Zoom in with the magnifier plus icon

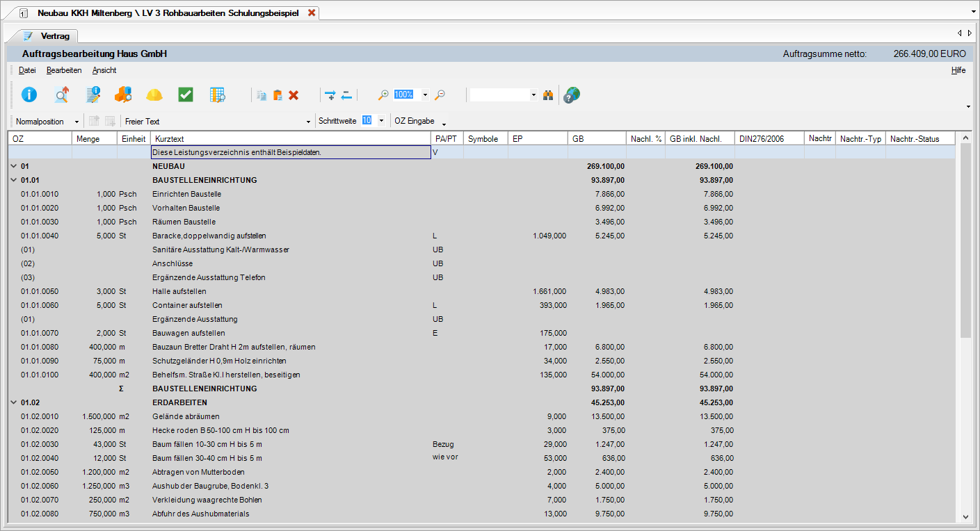tap(383, 95)
